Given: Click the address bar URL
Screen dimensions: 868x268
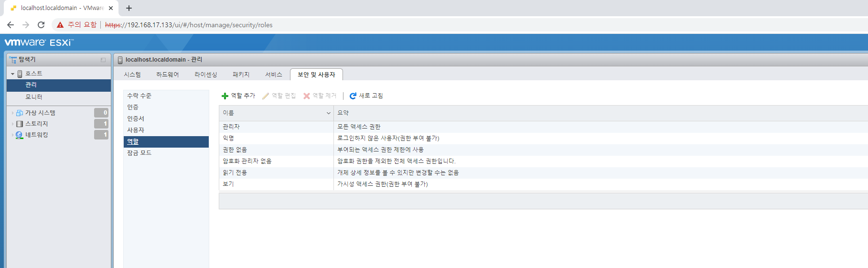Looking at the screenshot, I should coord(189,25).
